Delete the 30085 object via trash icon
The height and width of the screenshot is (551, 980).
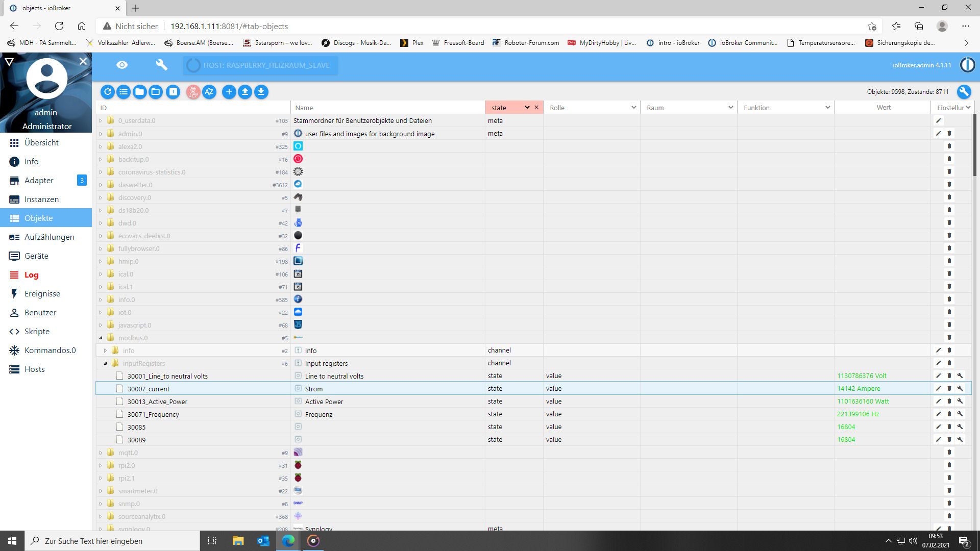(x=949, y=427)
